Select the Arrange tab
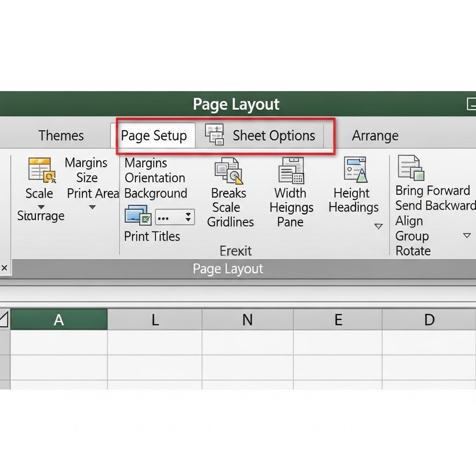This screenshot has width=476, height=476. [375, 136]
